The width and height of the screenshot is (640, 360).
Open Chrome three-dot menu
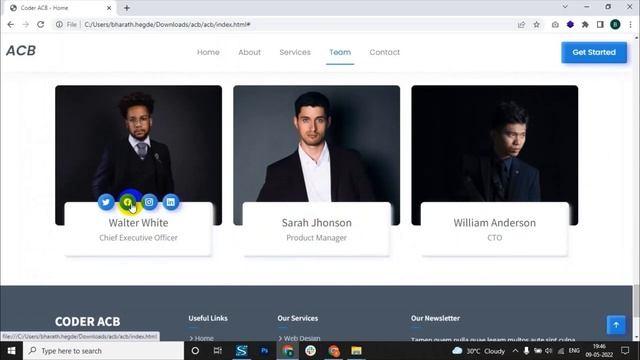pos(631,24)
